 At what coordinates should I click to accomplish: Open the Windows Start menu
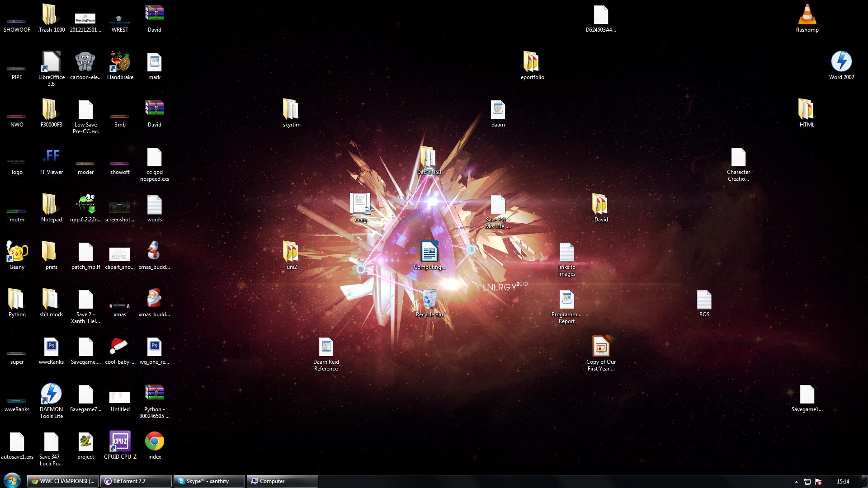click(x=12, y=481)
